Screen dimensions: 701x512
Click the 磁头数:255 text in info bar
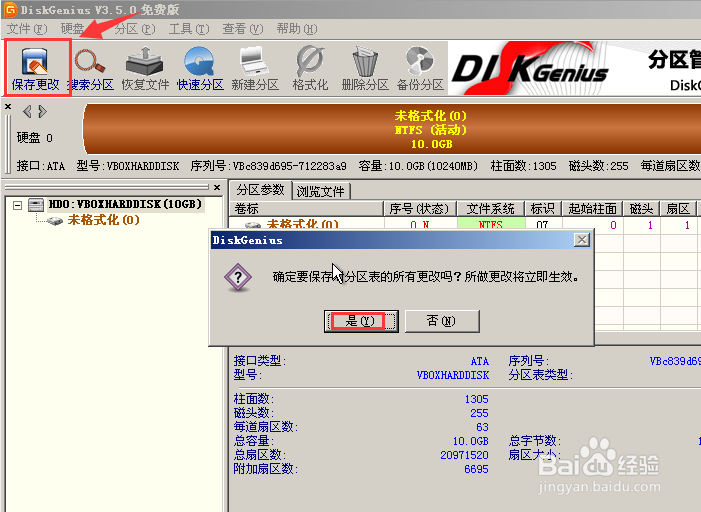599,166
